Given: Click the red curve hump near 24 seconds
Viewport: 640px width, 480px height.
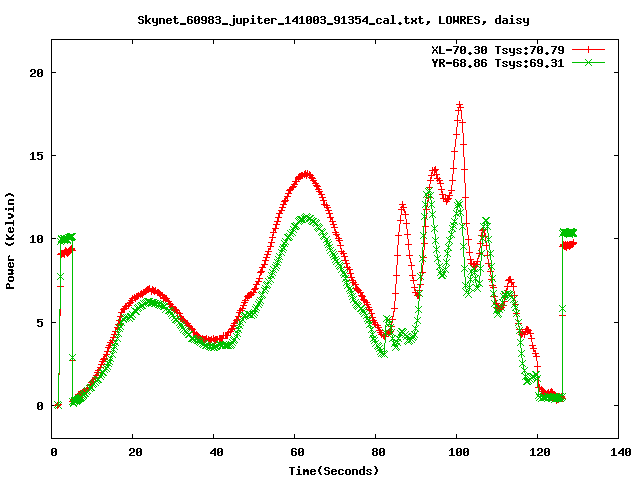Looking at the screenshot, I should tap(150, 289).
